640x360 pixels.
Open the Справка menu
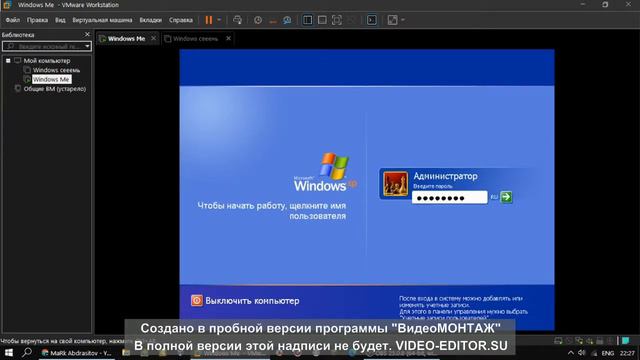point(181,20)
